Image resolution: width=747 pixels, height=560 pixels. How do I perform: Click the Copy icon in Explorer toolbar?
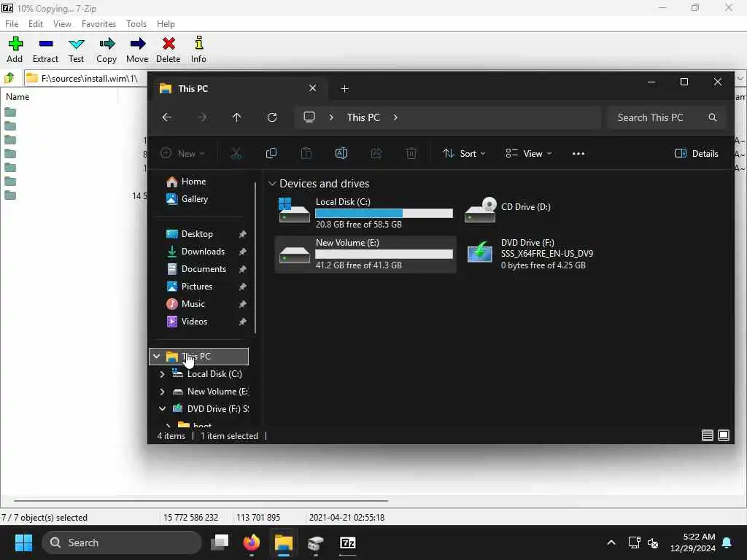tap(271, 153)
